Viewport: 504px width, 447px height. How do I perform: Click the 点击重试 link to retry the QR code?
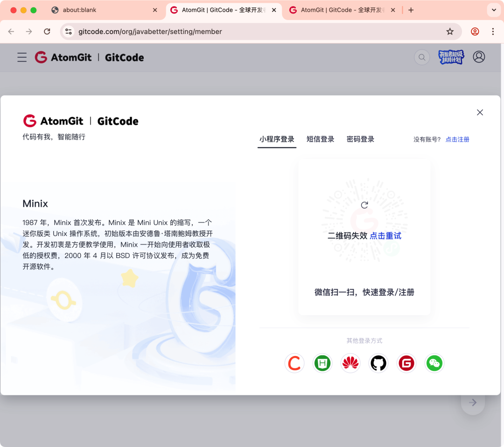click(x=385, y=236)
